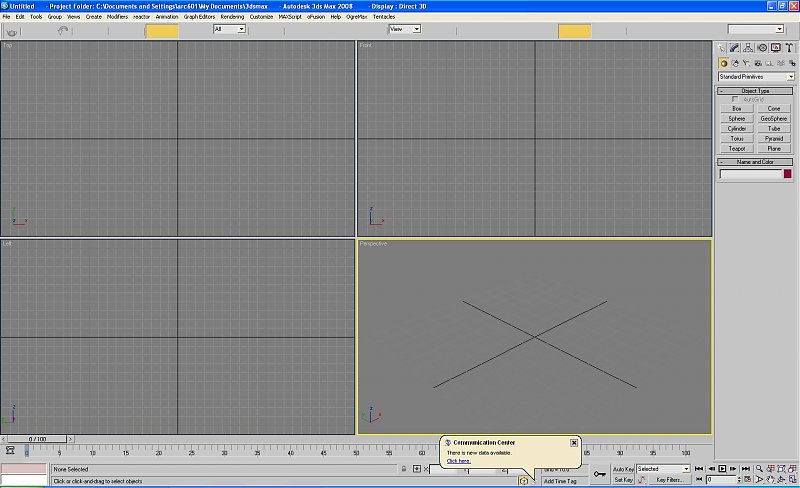Select the Cameras category icon
800x488 pixels.
point(758,63)
